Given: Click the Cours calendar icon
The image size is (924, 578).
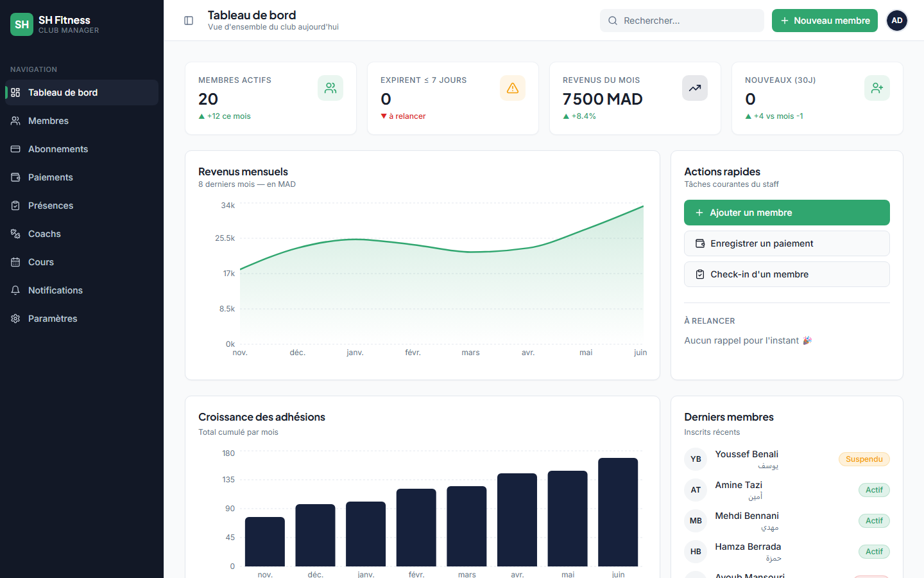Looking at the screenshot, I should (x=15, y=262).
